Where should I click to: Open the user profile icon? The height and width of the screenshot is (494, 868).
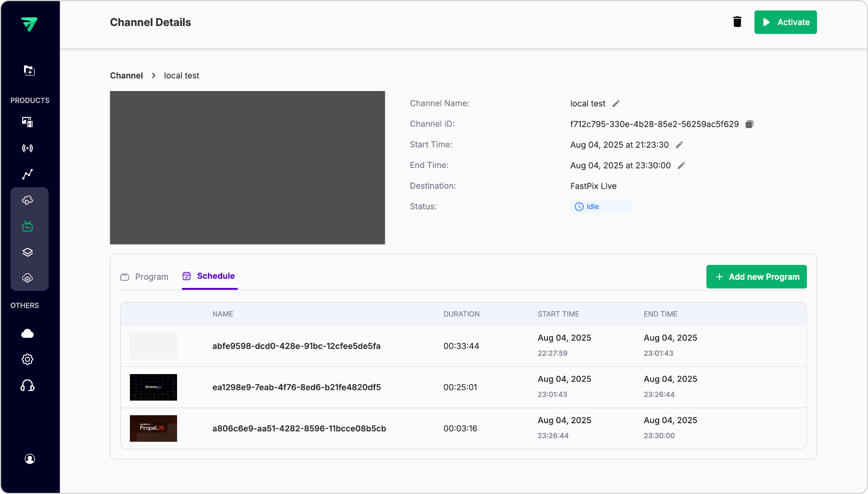30,459
